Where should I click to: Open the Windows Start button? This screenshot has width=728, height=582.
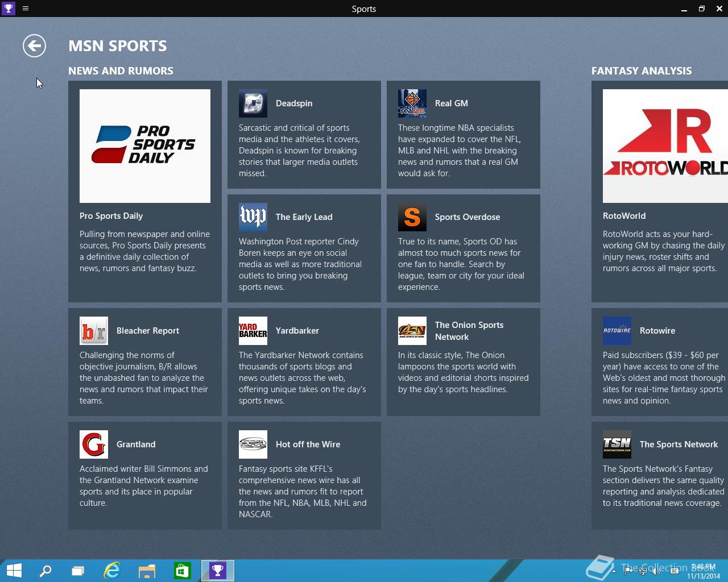tap(14, 571)
